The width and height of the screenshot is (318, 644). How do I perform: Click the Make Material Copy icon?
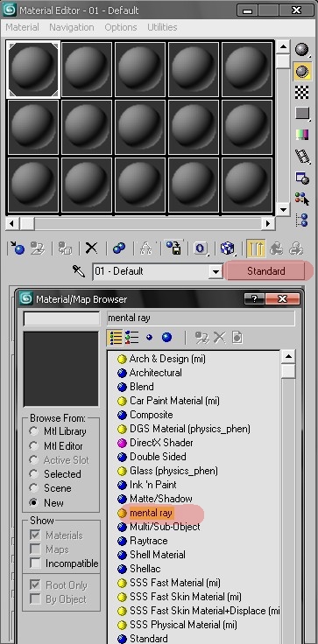point(119,248)
